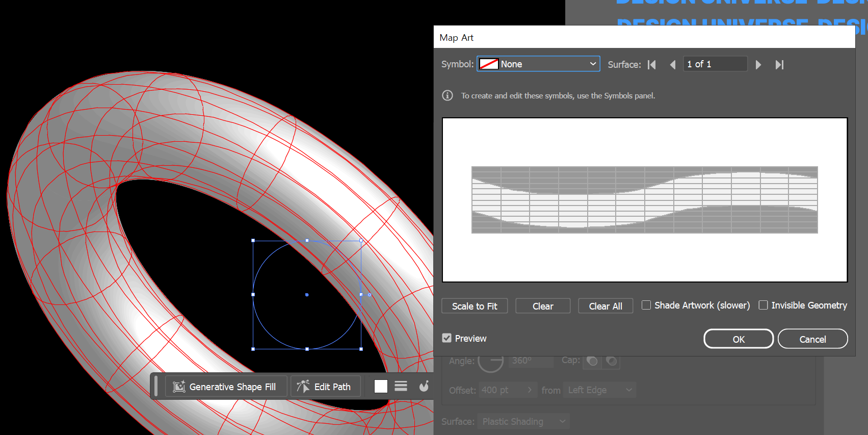Go to first surface in Map Art
Screen dimensions: 868x435
click(x=651, y=65)
